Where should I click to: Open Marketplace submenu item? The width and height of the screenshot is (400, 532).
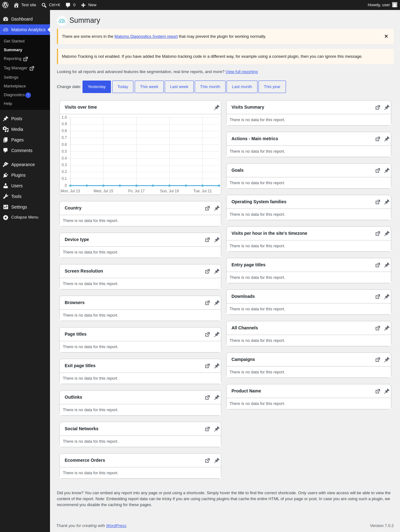pyautogui.click(x=25, y=86)
